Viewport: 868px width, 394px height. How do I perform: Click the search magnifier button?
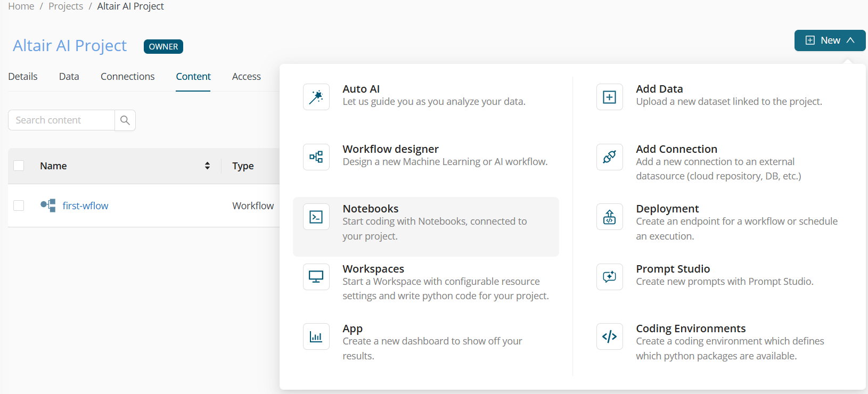[125, 120]
